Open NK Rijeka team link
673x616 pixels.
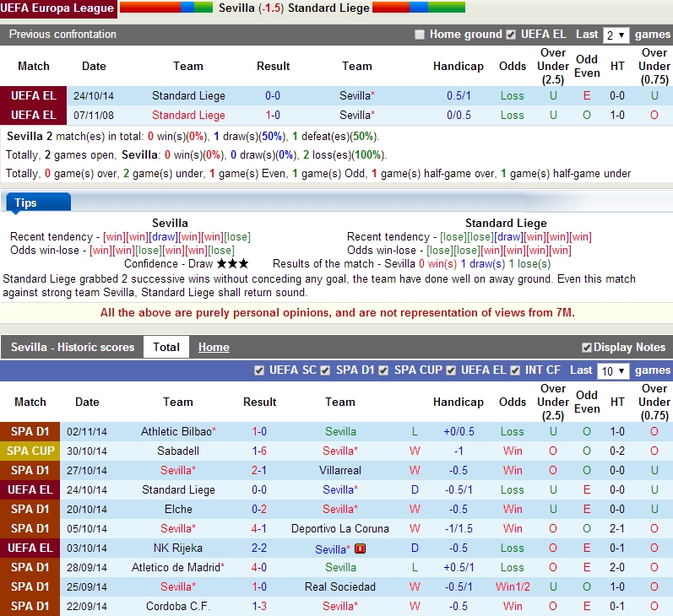(x=177, y=548)
